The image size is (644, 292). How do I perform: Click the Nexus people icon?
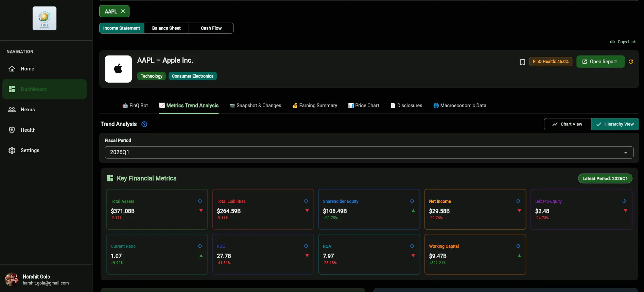click(12, 110)
